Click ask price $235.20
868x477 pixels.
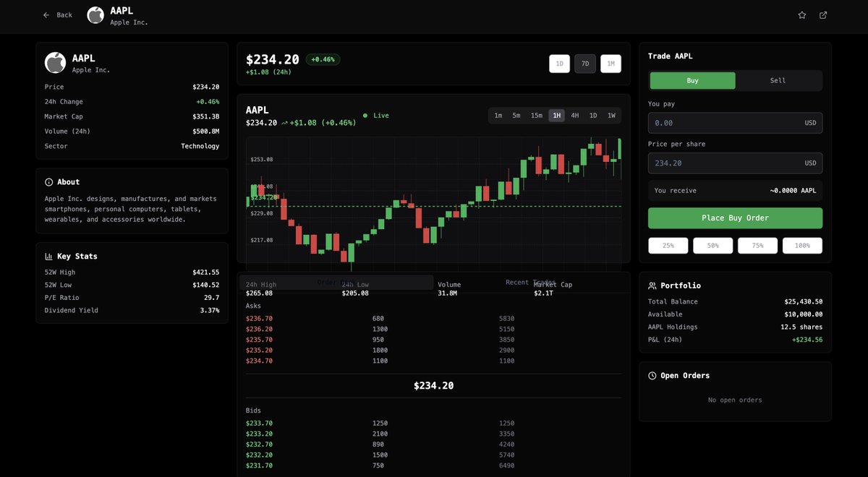coord(259,351)
